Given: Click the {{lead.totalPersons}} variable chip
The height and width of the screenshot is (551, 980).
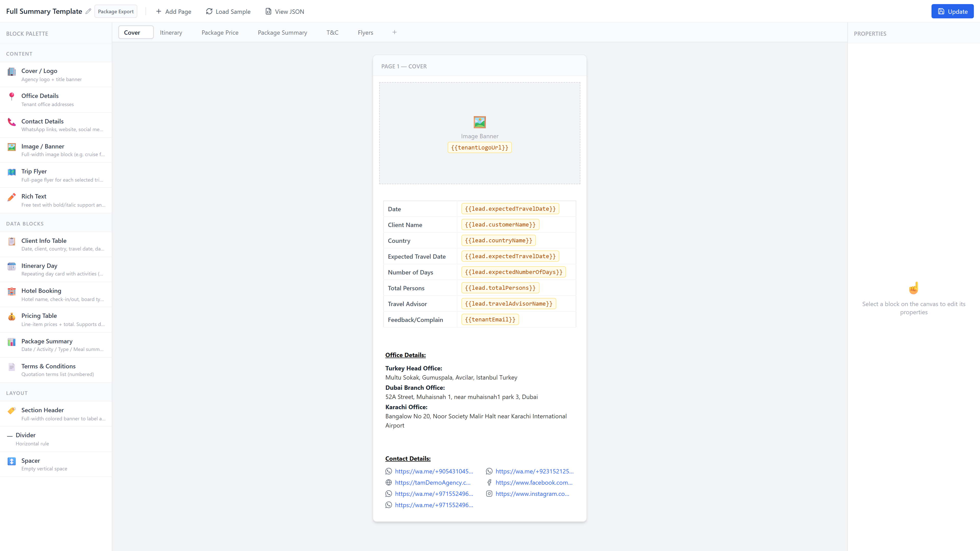Looking at the screenshot, I should point(500,288).
